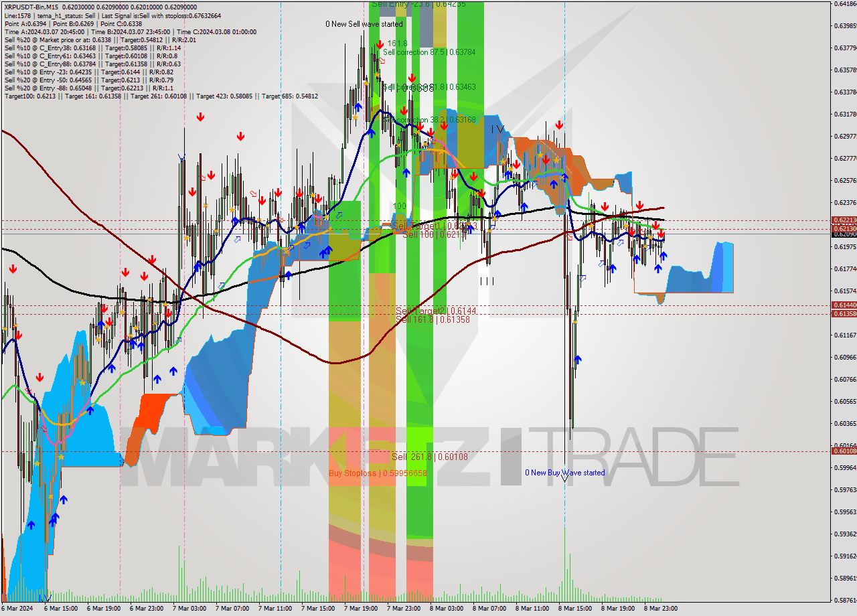Click the 0.61774 price axis label
The image size is (857, 616).
[845, 268]
